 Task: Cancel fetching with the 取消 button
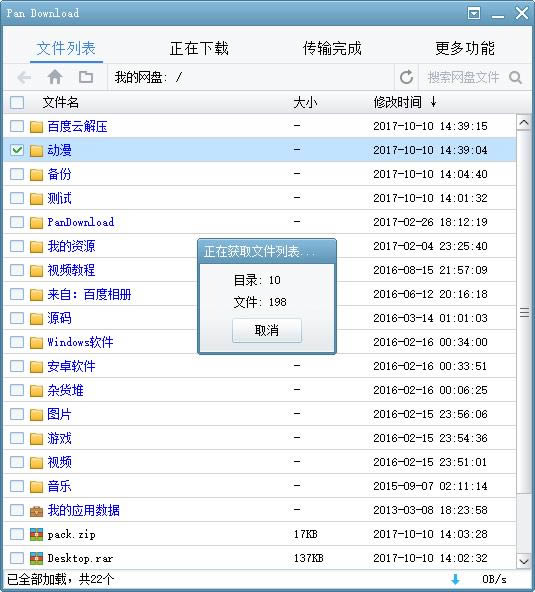(267, 331)
